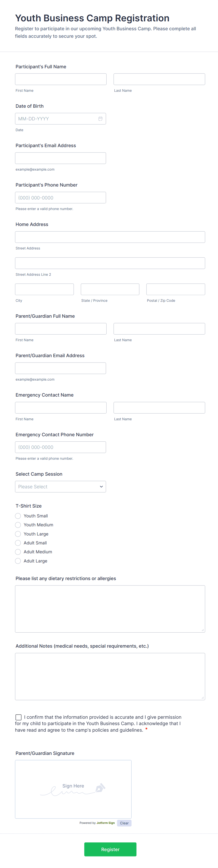Viewport: 218px width, 868px height.
Task: Click the Participant's Phone Number field
Action: [x=60, y=197]
